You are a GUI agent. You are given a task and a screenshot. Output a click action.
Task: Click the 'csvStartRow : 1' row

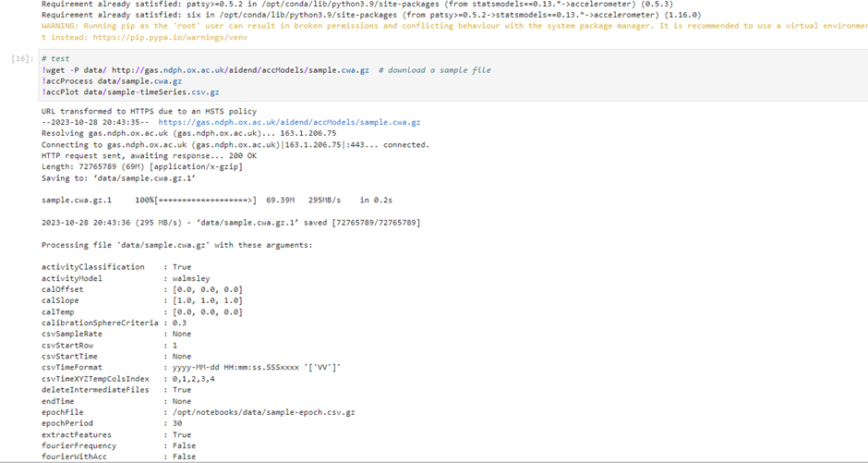pos(110,346)
